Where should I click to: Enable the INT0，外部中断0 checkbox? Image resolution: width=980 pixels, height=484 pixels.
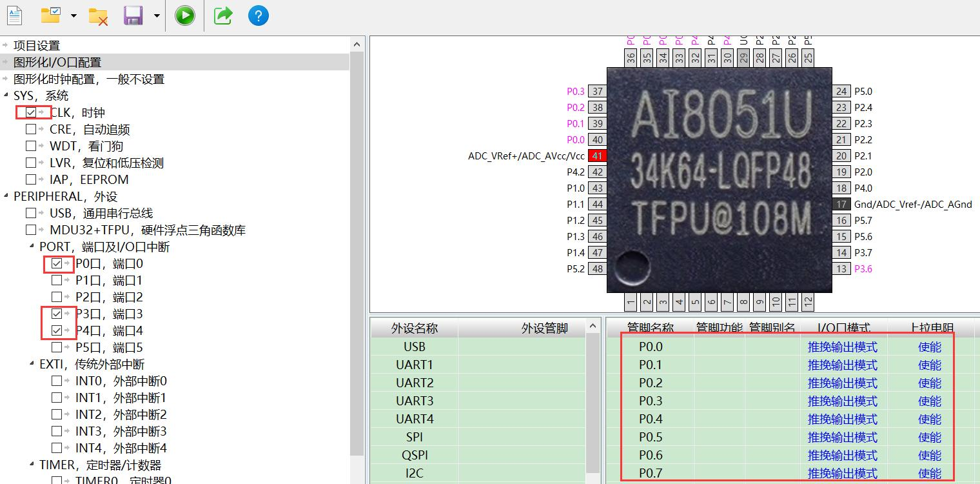pyautogui.click(x=57, y=381)
